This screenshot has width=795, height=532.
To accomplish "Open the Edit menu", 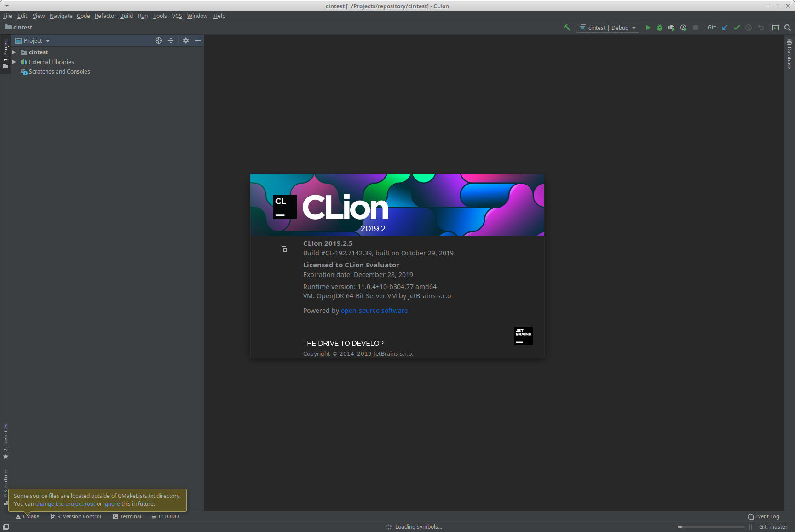I will click(x=22, y=16).
